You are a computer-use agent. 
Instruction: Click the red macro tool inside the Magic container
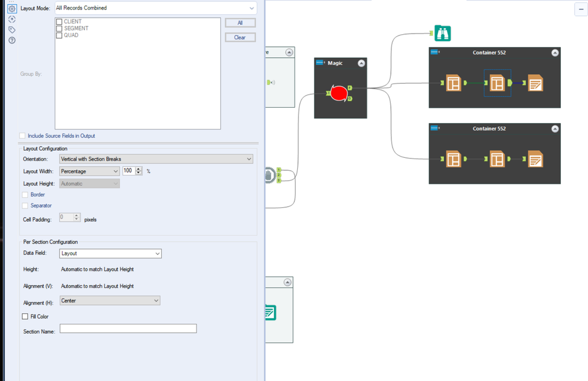coord(340,92)
